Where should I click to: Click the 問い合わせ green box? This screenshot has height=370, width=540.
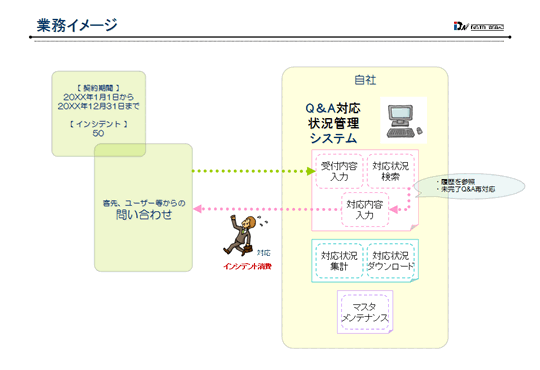[x=143, y=207]
